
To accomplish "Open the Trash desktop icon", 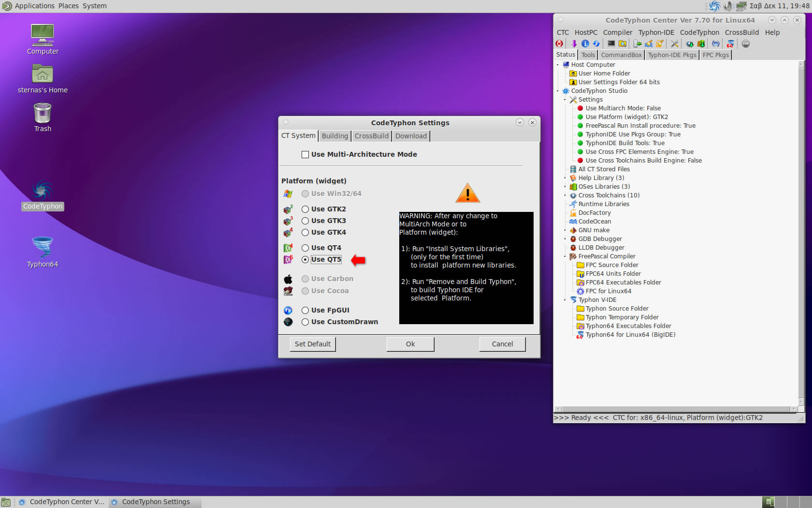I will [x=43, y=118].
